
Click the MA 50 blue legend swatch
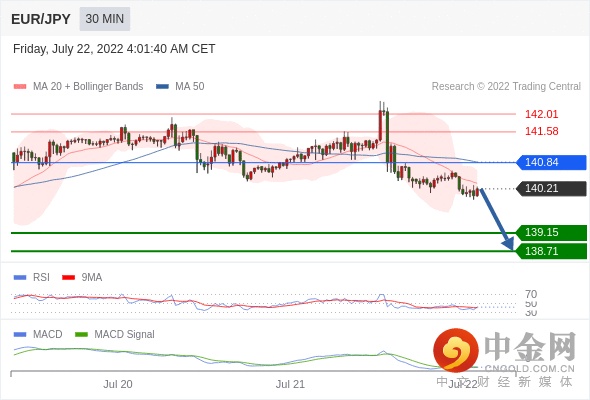point(162,87)
